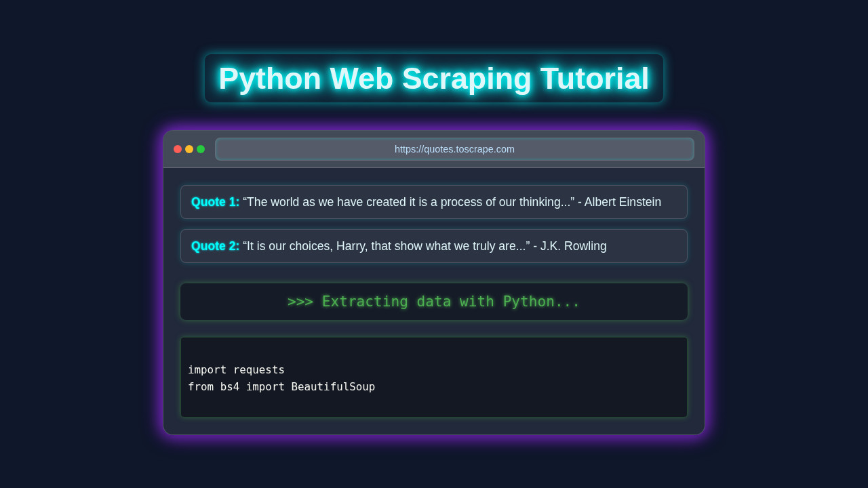Click the yellow traffic light circle

pyautogui.click(x=189, y=148)
